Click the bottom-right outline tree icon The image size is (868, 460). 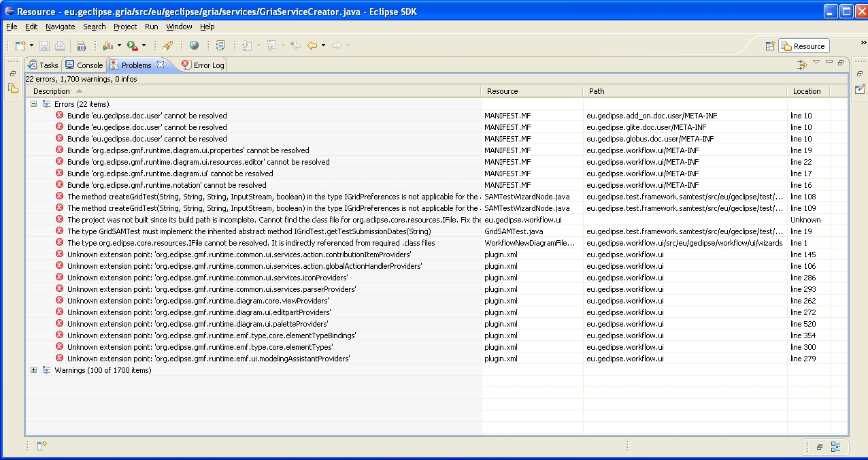[836, 447]
